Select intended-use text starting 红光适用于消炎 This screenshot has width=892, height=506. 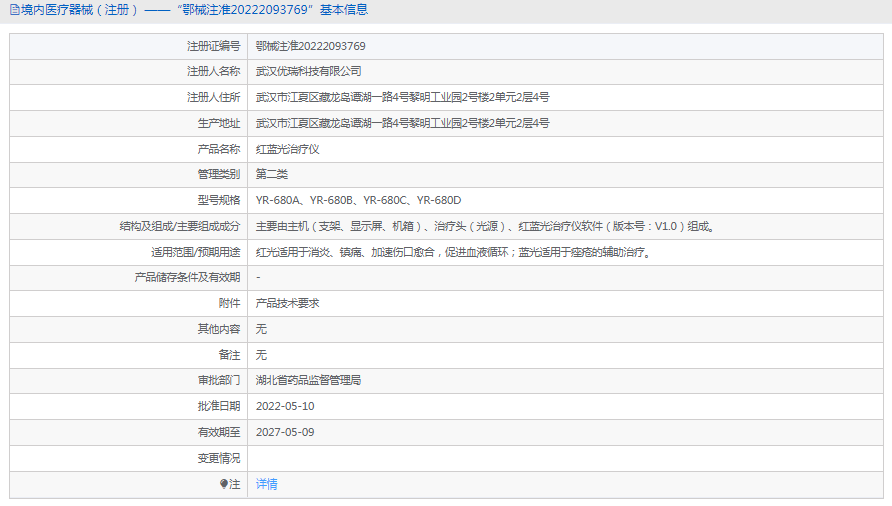click(x=453, y=252)
